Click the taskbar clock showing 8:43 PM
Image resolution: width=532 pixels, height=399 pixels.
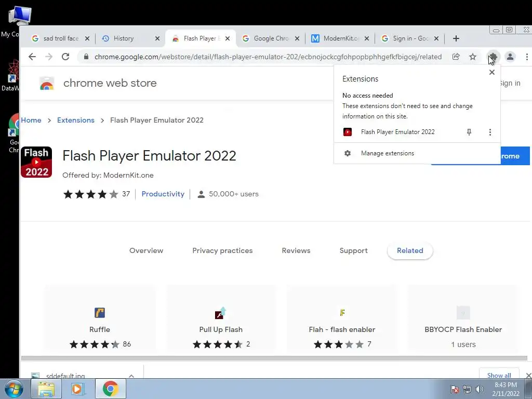click(506, 389)
